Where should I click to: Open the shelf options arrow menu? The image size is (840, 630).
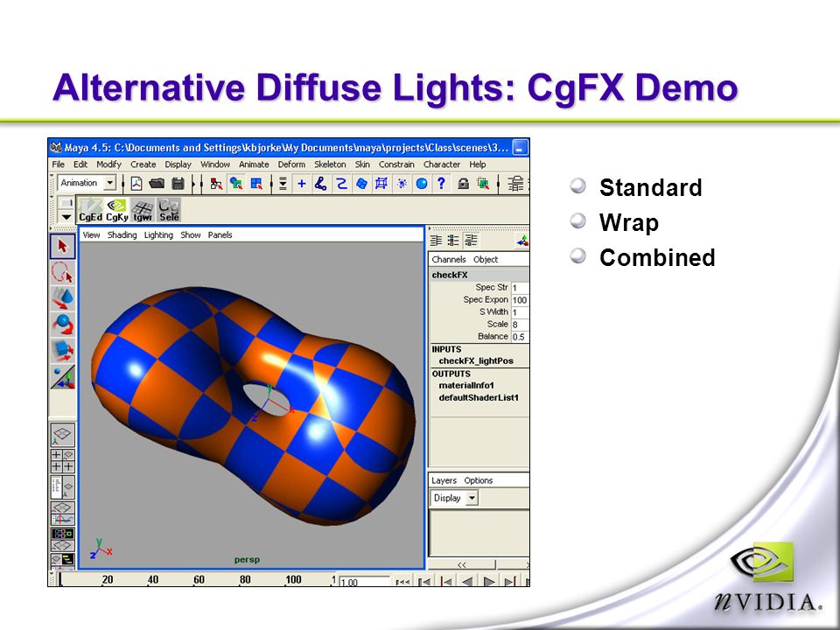point(66,217)
